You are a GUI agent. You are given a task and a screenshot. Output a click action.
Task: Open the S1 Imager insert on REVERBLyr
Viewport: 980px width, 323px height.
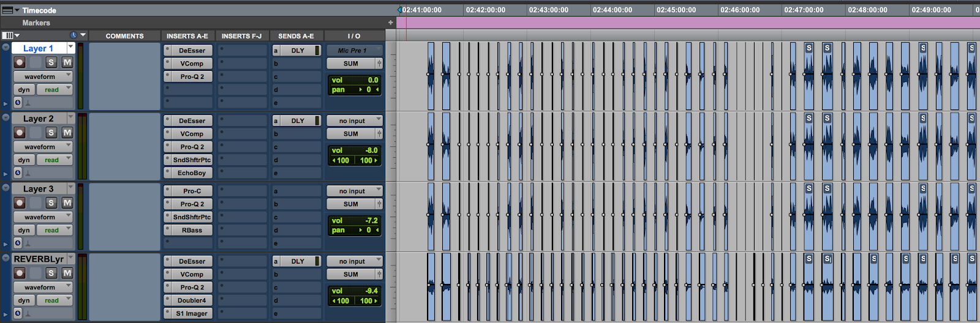click(x=192, y=314)
